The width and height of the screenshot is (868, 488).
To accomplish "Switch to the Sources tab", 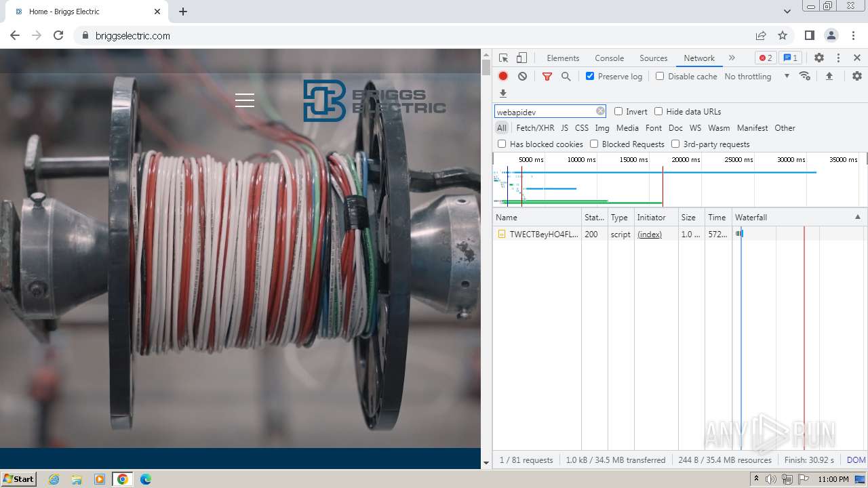I will pyautogui.click(x=654, y=58).
